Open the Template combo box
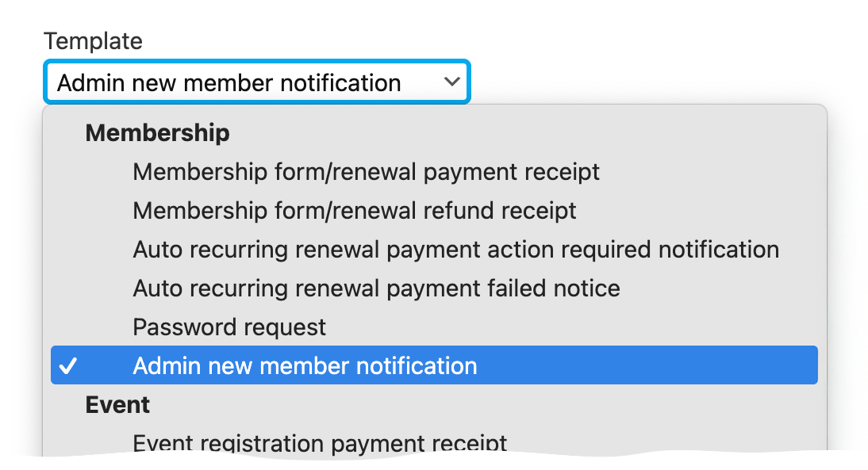The height and width of the screenshot is (470, 868). (257, 82)
